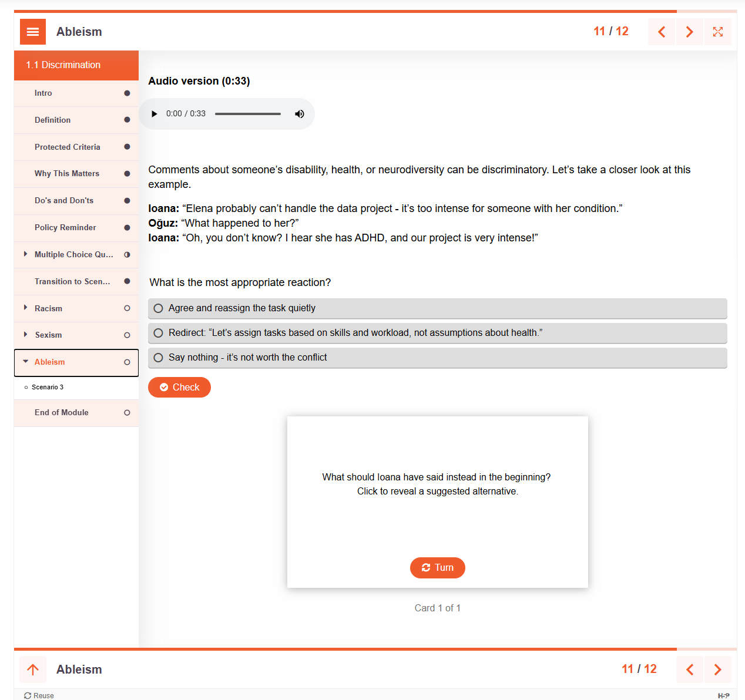This screenshot has width=745, height=700.
Task: Click the Why This Matters status dot
Action: (x=127, y=174)
